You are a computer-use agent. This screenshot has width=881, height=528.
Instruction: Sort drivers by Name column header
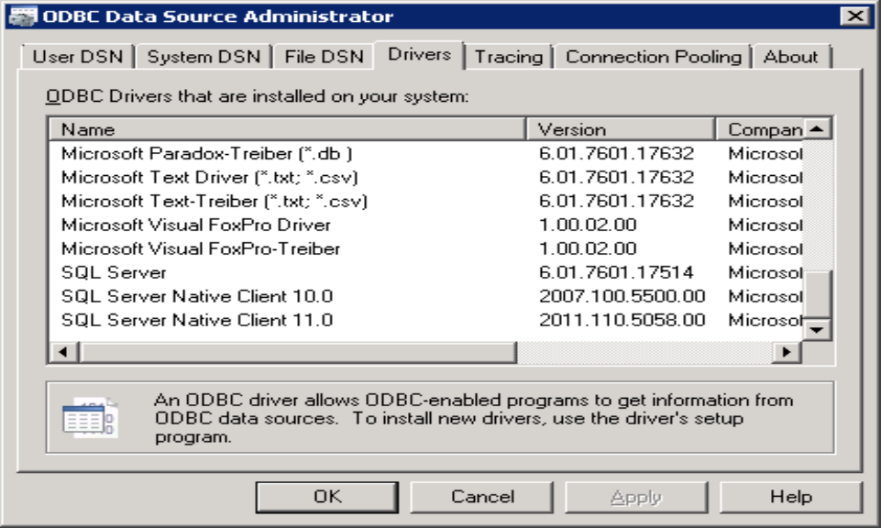(287, 129)
